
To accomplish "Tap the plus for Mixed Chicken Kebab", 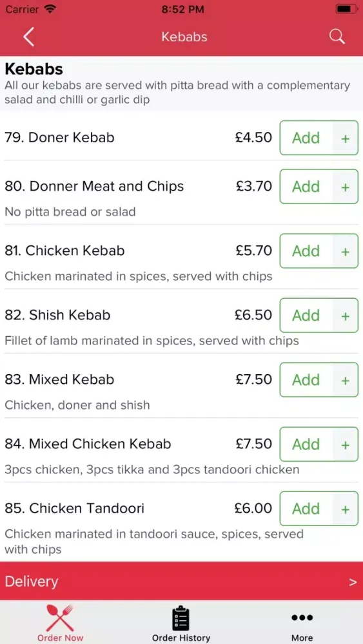I will tap(346, 444).
